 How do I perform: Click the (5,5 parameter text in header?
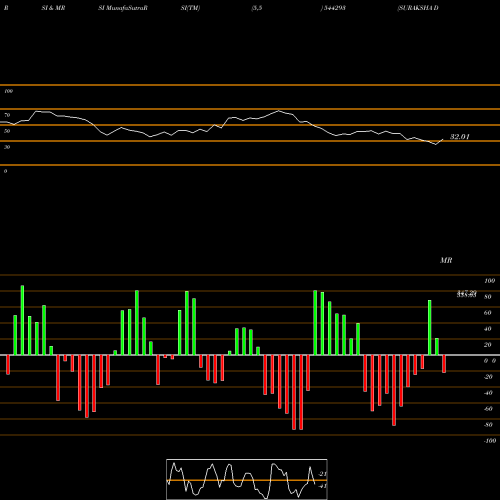(x=257, y=8)
